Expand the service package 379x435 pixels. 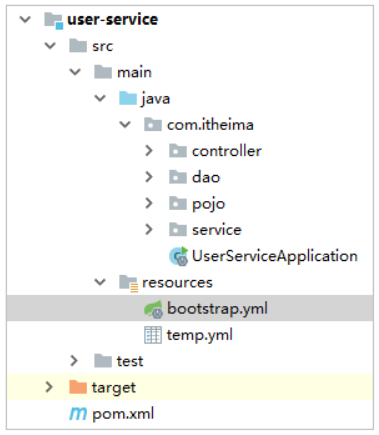coord(149,230)
